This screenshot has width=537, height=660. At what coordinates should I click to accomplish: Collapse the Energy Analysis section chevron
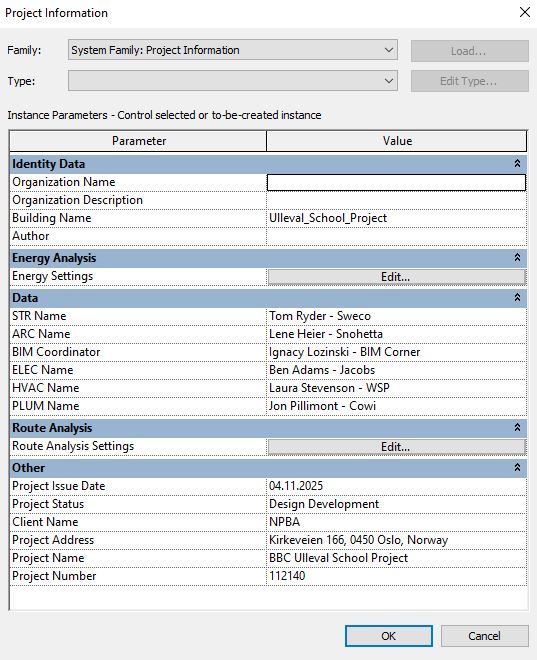[517, 258]
